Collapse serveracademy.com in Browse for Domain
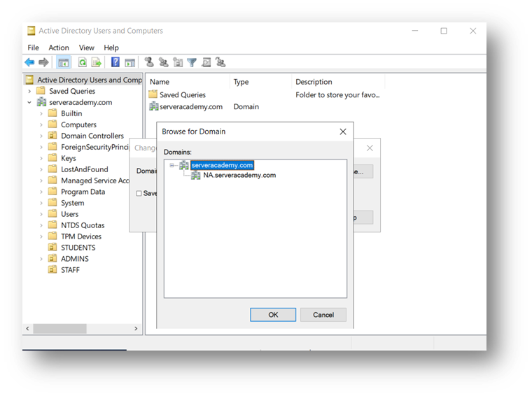Viewport: 532px width, 396px height. click(x=172, y=165)
